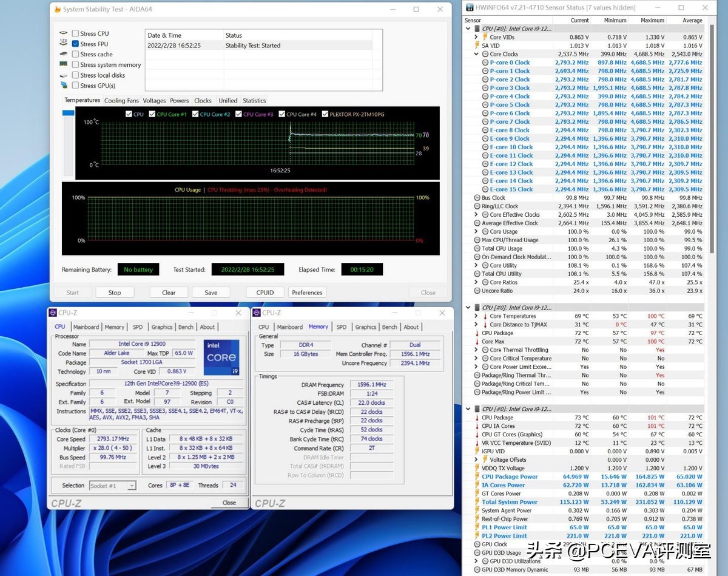Click the system memory stress icon
This screenshot has height=576, width=728.
coord(64,64)
